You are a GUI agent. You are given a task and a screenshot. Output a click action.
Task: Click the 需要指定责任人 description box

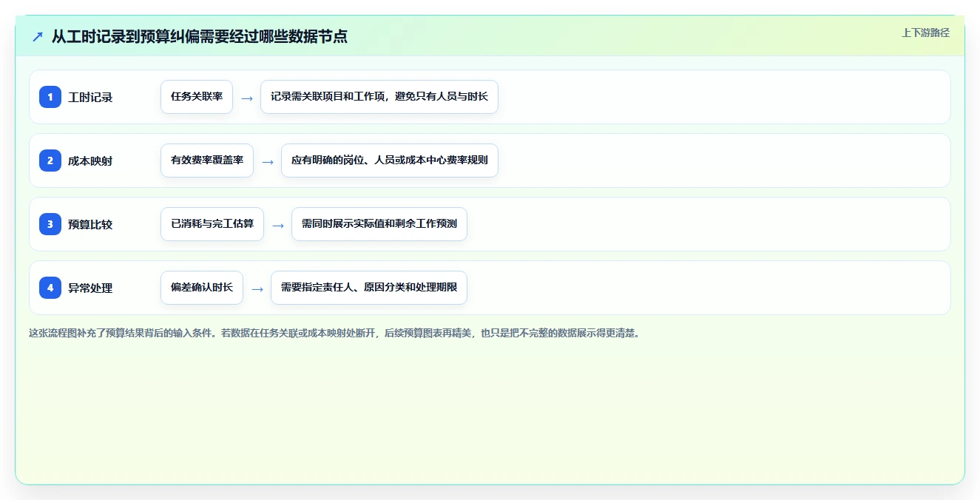(x=369, y=288)
